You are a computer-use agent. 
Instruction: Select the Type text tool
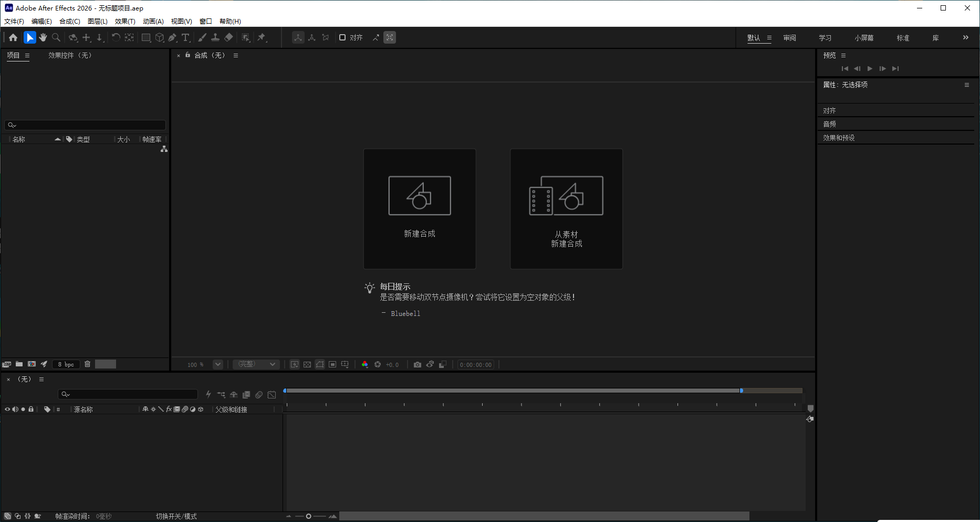point(186,37)
